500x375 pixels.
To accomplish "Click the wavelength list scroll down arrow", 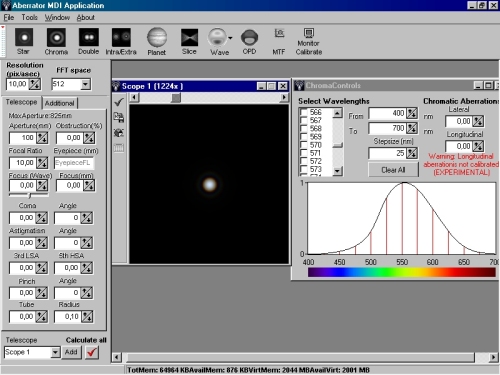I will [x=338, y=171].
